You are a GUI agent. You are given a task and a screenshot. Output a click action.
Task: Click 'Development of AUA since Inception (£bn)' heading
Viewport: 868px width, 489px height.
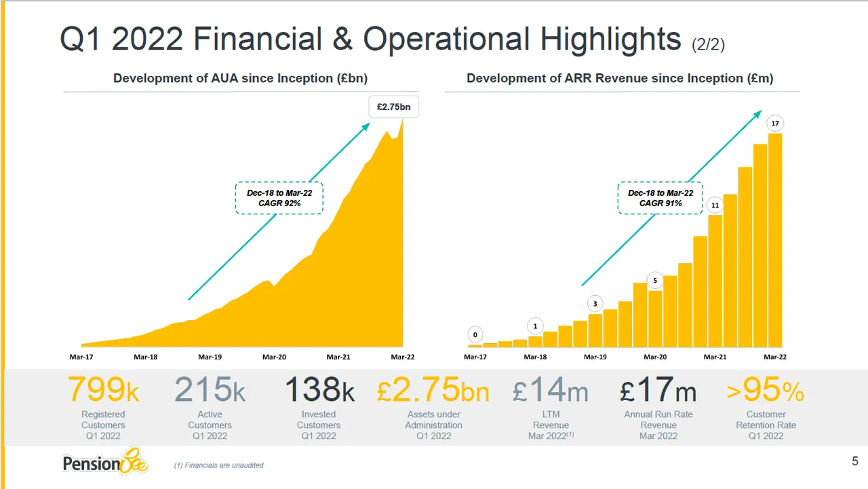(x=240, y=78)
